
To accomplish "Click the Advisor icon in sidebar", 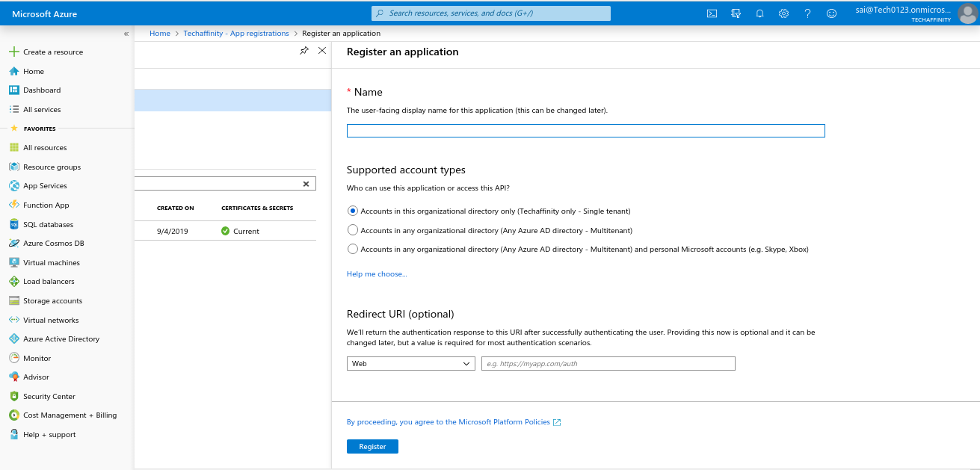I will point(13,377).
